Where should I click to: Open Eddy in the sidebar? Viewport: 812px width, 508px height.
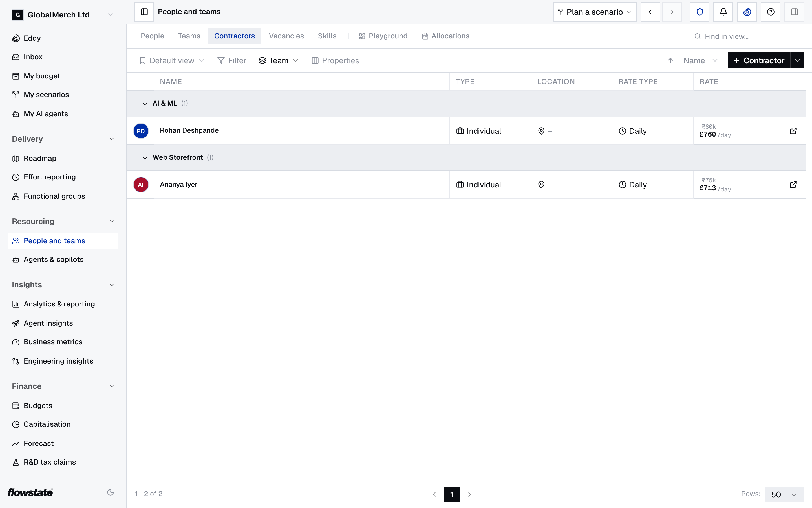click(x=63, y=38)
